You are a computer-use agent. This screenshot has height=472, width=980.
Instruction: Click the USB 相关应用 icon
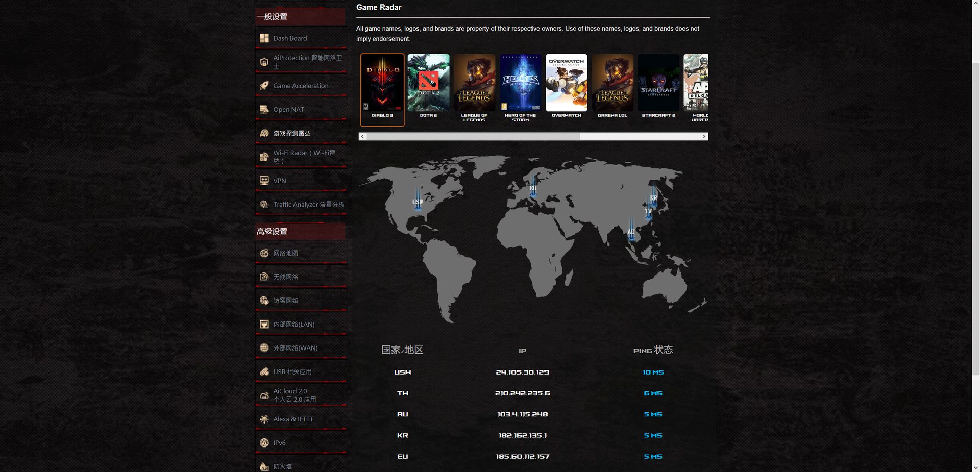(264, 371)
